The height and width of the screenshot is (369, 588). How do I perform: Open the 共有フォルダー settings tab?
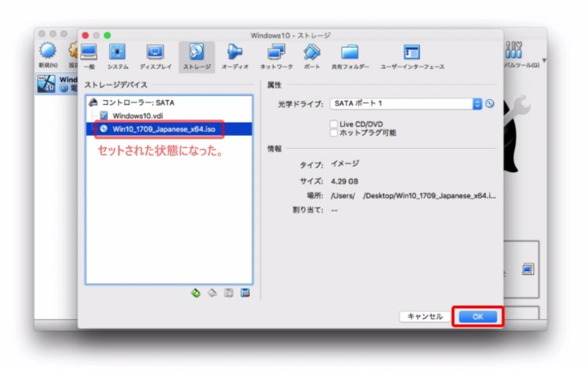[350, 57]
